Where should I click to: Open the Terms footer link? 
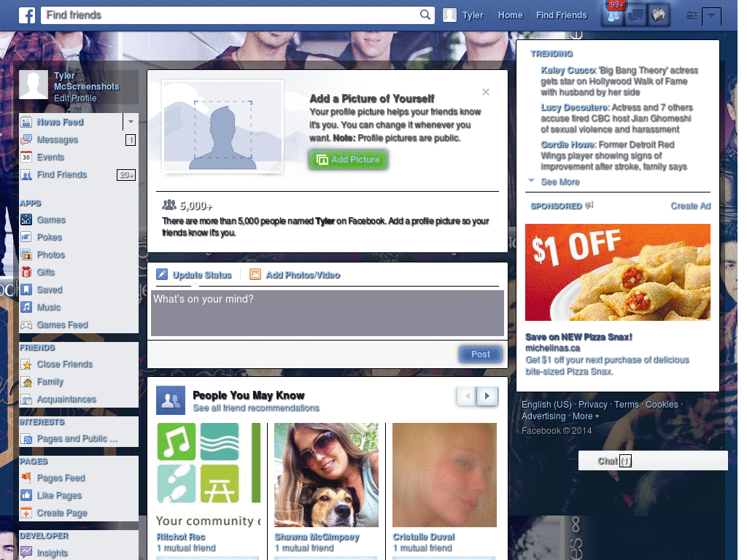pos(626,404)
